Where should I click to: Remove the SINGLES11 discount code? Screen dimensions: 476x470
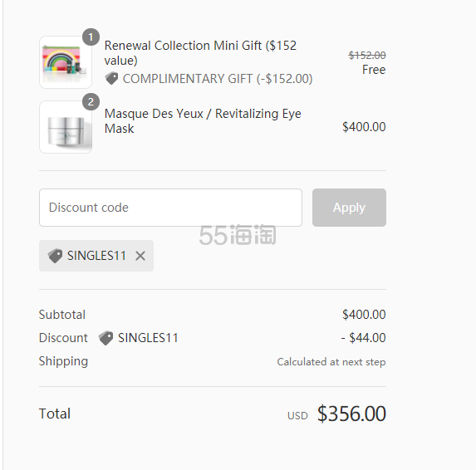[x=140, y=256]
